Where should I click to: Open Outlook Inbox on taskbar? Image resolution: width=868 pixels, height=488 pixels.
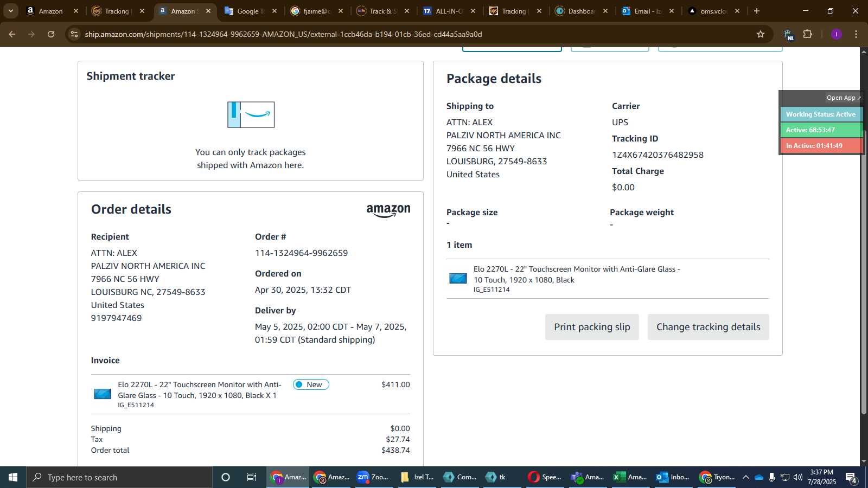673,477
